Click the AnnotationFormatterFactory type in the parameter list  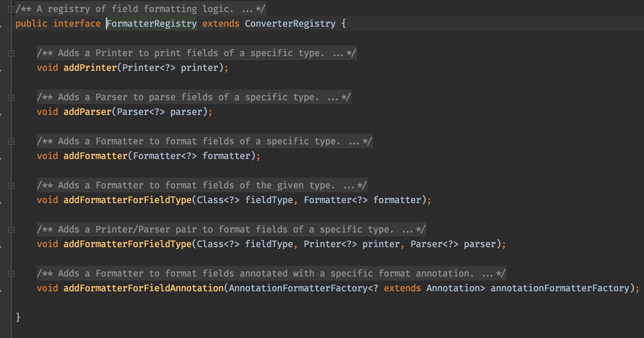point(298,288)
